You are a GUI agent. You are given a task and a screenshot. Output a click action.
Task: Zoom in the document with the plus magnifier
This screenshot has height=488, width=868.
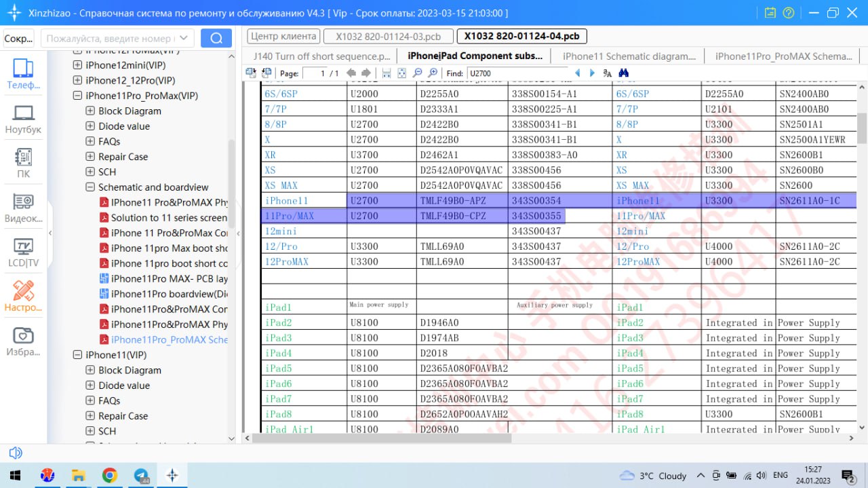(433, 73)
